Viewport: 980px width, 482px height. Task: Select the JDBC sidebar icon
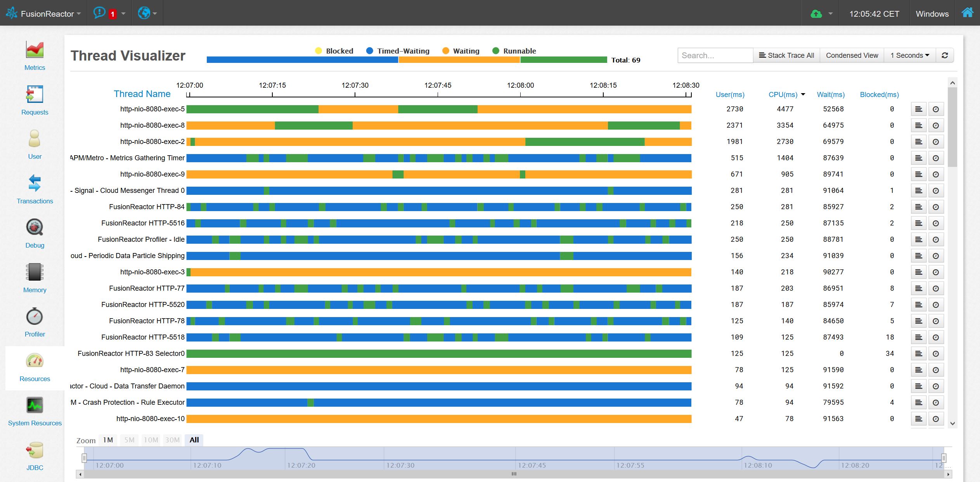click(x=35, y=452)
